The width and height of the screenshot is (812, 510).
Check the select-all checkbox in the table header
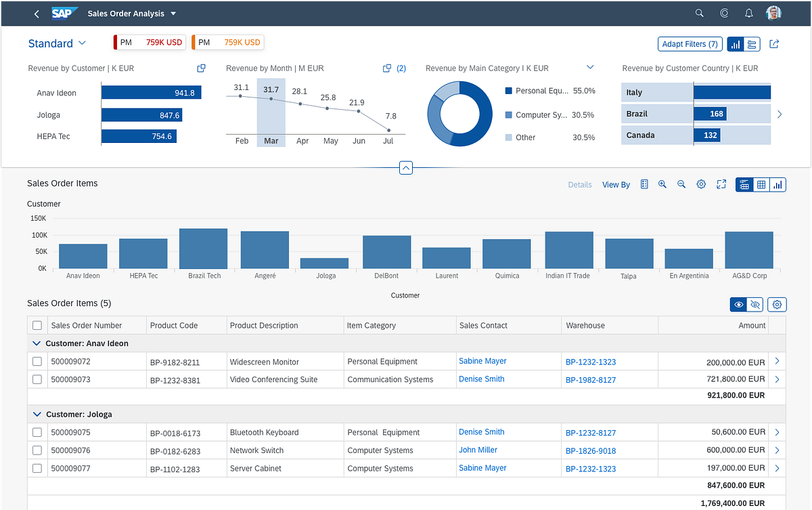(37, 325)
